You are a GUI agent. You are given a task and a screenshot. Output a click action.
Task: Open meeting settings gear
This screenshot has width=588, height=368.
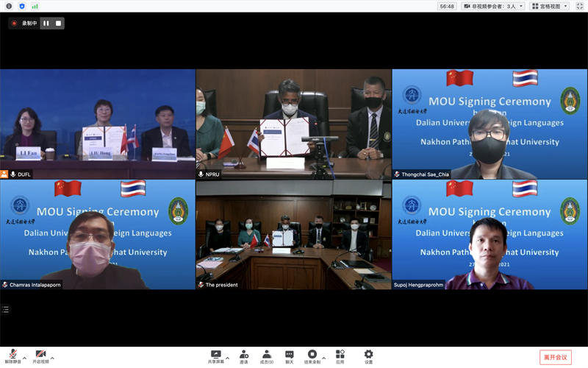pyautogui.click(x=368, y=355)
